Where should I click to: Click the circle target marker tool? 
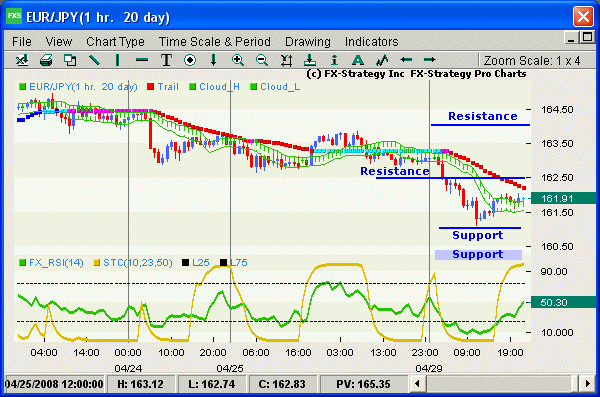click(x=190, y=60)
